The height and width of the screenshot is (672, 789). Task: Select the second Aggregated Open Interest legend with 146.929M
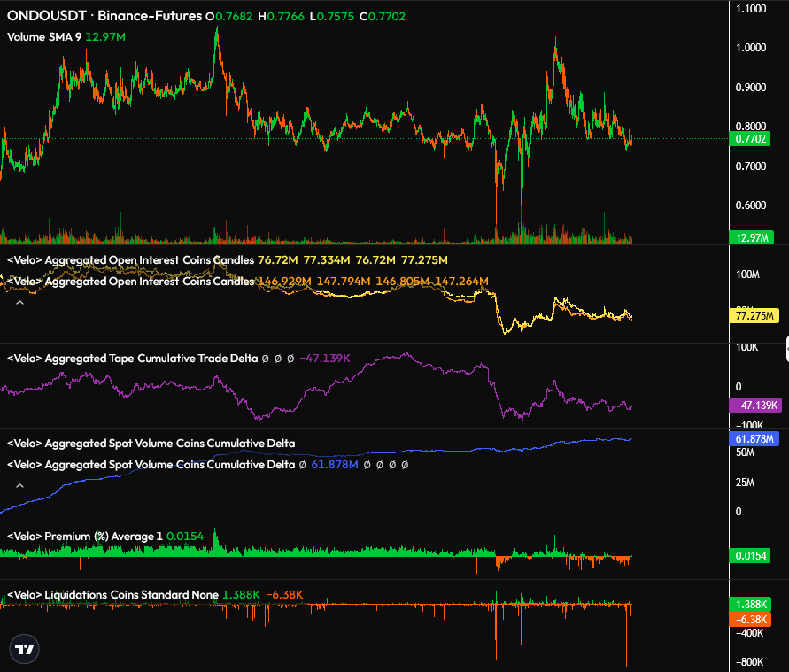tap(131, 282)
